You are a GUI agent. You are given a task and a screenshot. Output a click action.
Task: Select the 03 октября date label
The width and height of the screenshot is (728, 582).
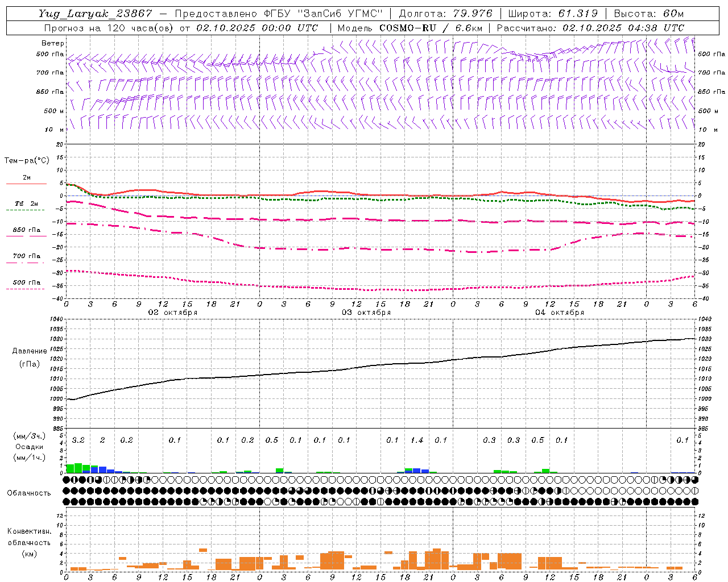(x=366, y=313)
